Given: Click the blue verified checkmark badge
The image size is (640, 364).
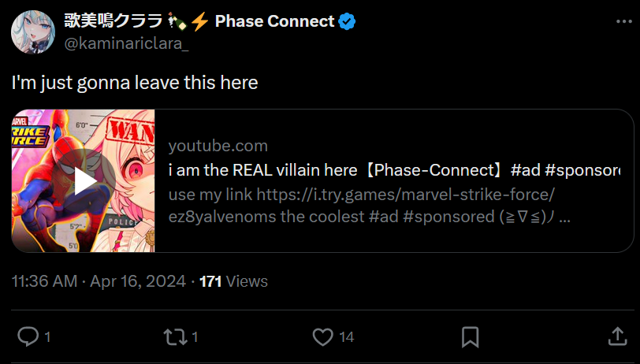Looking at the screenshot, I should (x=347, y=22).
